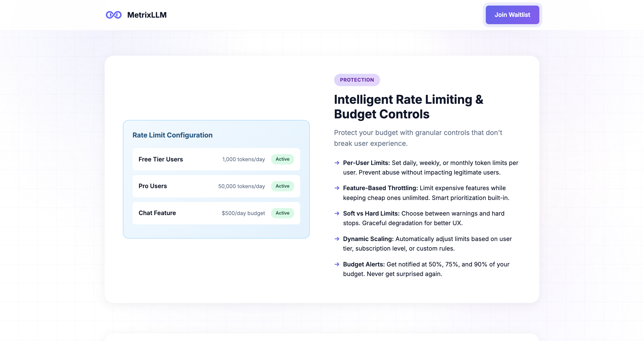Click the Intelligent Rate Limiting & Budget Controls heading

click(x=408, y=107)
